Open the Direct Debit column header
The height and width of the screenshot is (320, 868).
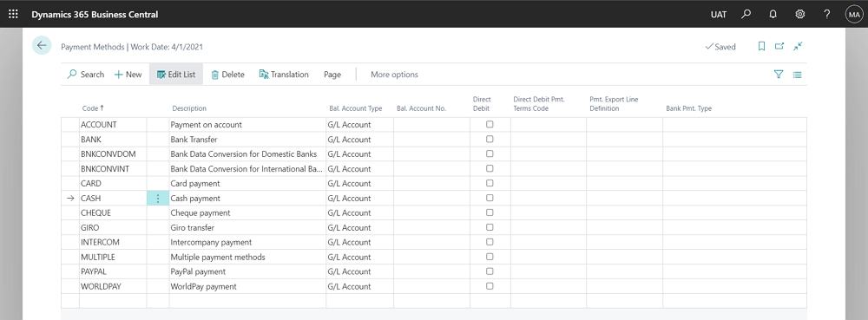pyautogui.click(x=482, y=104)
